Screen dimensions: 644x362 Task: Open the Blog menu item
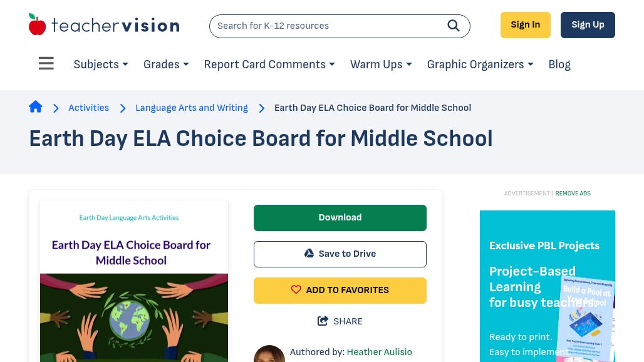[x=559, y=65]
